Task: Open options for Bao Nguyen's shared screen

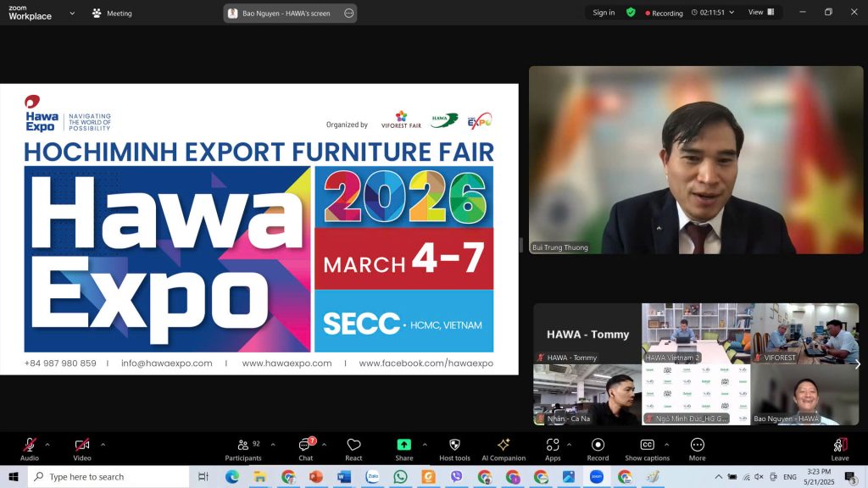Action: (x=348, y=14)
